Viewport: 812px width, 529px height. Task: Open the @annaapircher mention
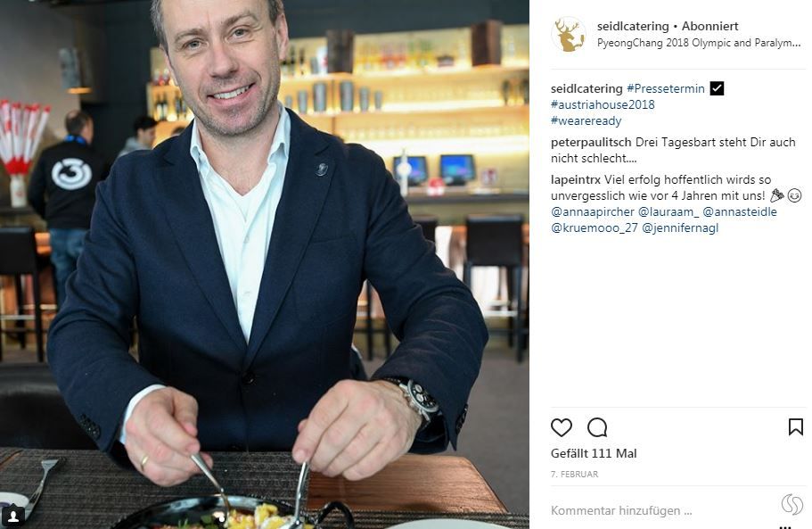[593, 212]
